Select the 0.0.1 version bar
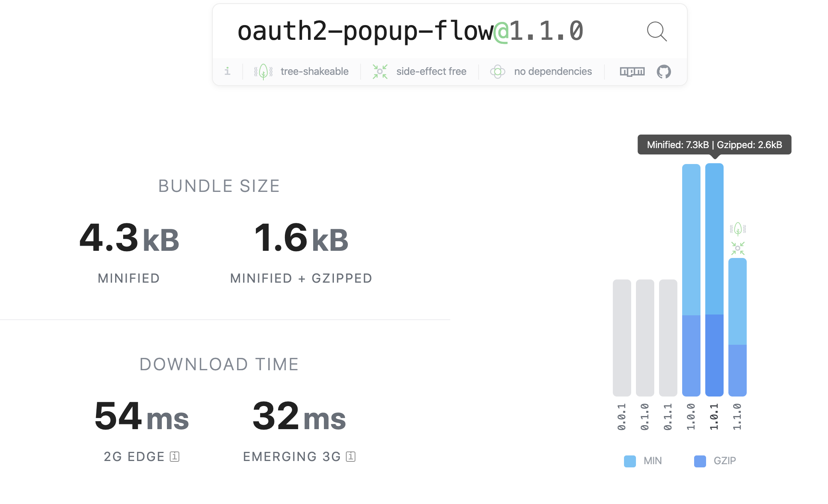 coord(622,338)
